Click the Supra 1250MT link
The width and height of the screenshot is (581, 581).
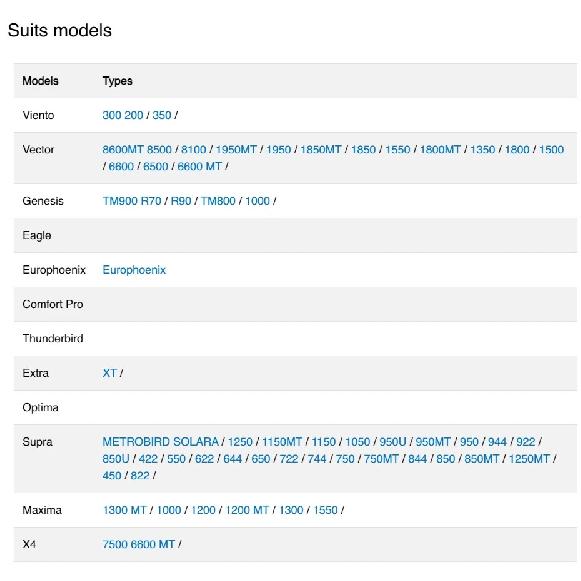529,459
